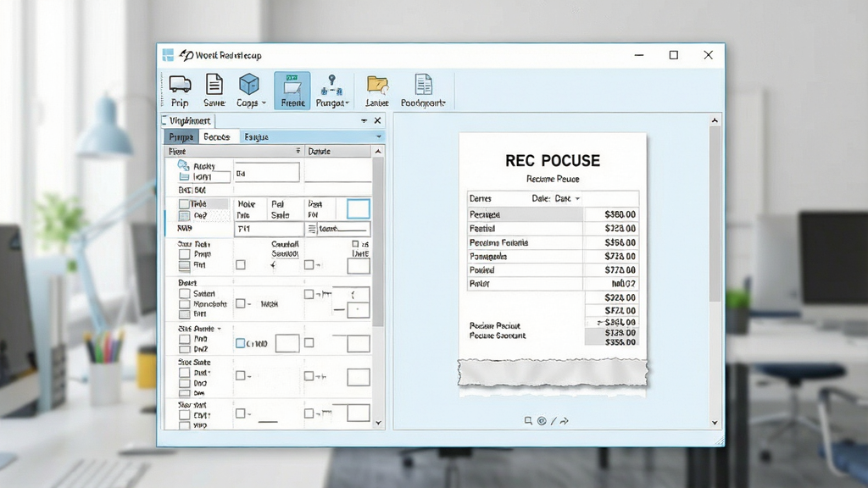Switch to the Prrpe tab
868x488 pixels.
[x=181, y=136]
